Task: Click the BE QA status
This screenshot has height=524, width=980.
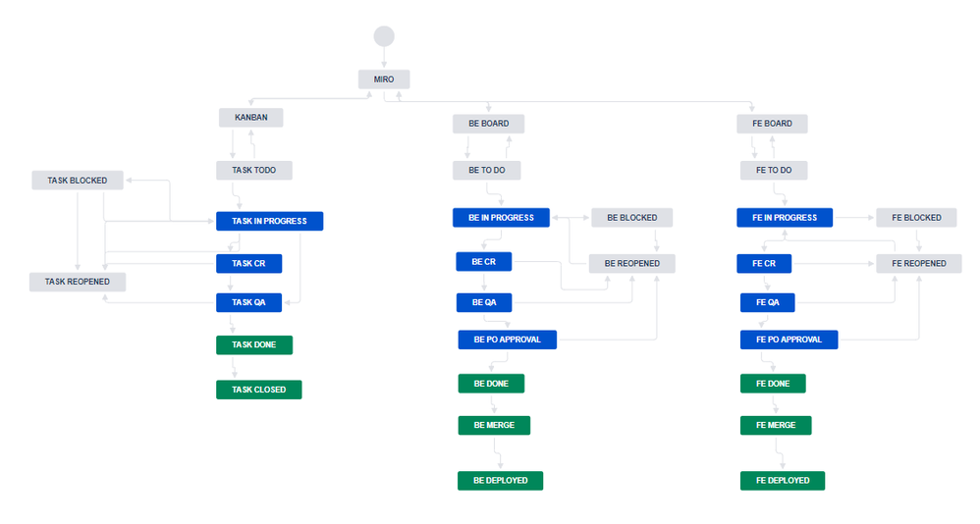Action: coord(484,302)
